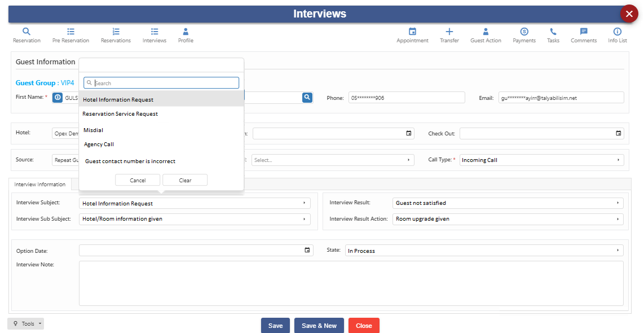This screenshot has height=333, width=644.
Task: Click the Interview Note text area
Action: (x=351, y=283)
